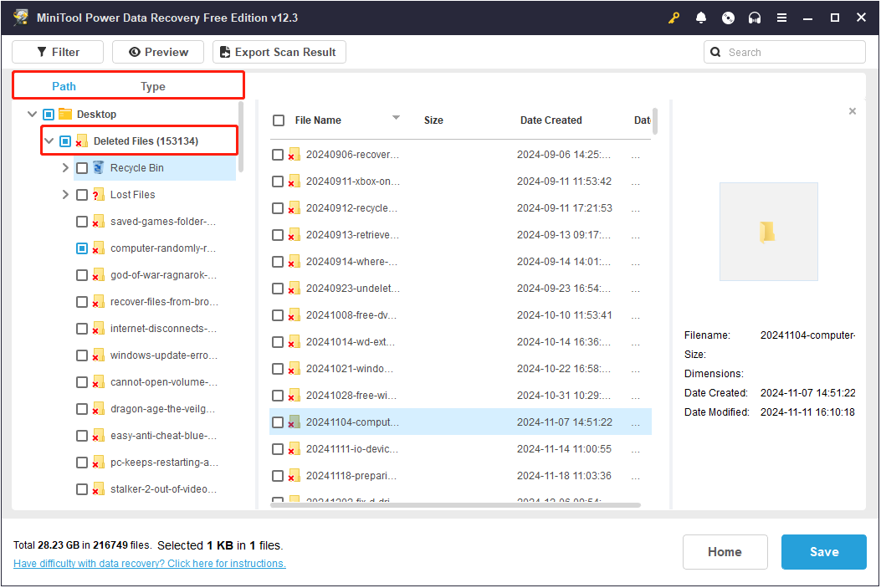The width and height of the screenshot is (881, 588).
Task: Open support via the headset icon
Action: coord(755,18)
